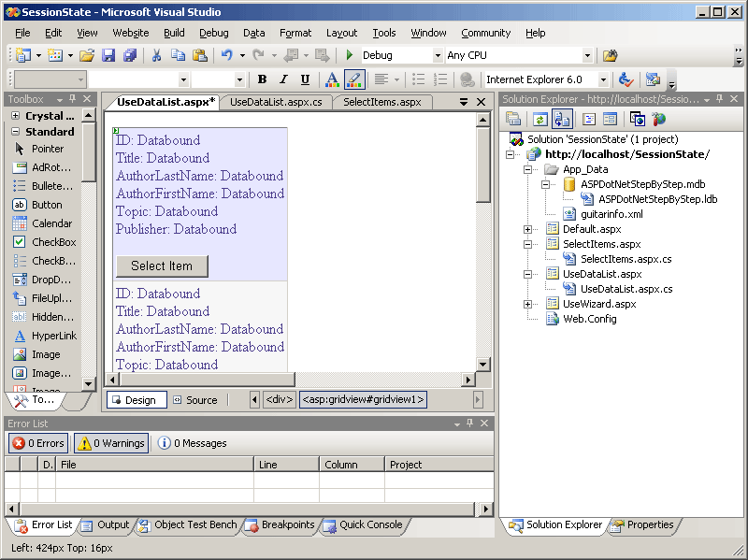Switch to Source view
Viewport: 748px width, 560px height.
[194, 400]
